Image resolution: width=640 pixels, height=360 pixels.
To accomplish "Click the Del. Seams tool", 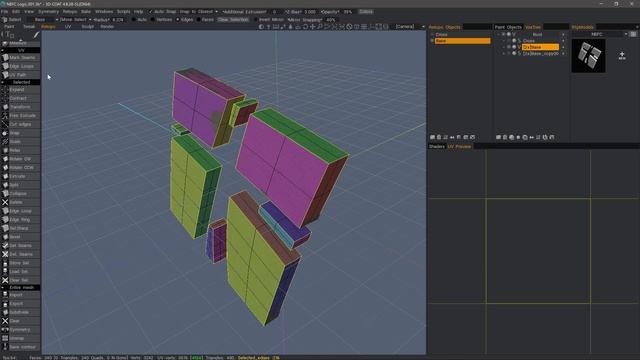I will [20, 254].
